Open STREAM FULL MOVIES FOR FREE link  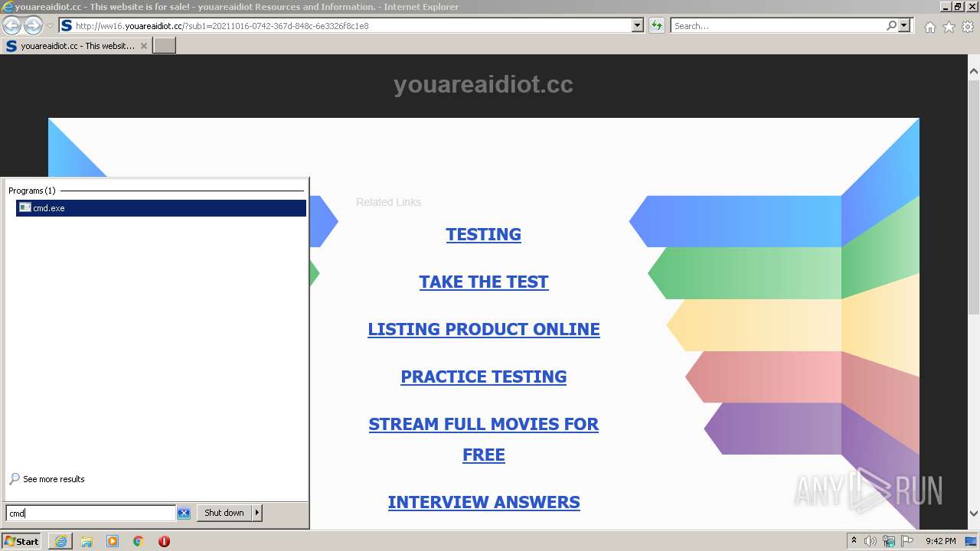tap(483, 439)
